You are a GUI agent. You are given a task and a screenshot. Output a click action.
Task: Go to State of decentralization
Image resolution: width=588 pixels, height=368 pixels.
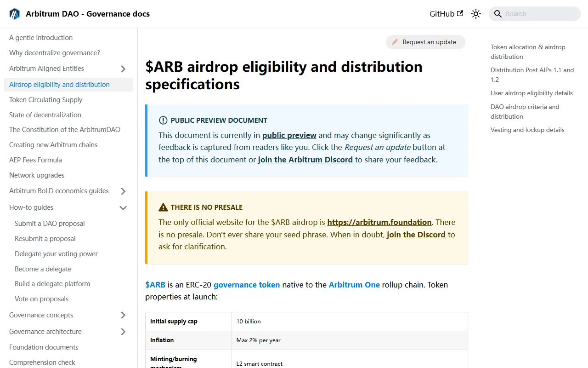[x=45, y=115]
